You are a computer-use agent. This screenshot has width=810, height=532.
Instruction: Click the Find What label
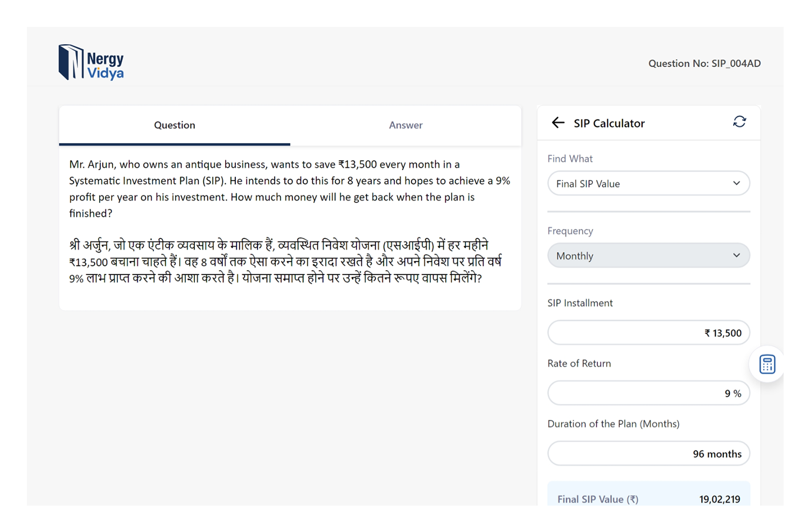point(570,159)
